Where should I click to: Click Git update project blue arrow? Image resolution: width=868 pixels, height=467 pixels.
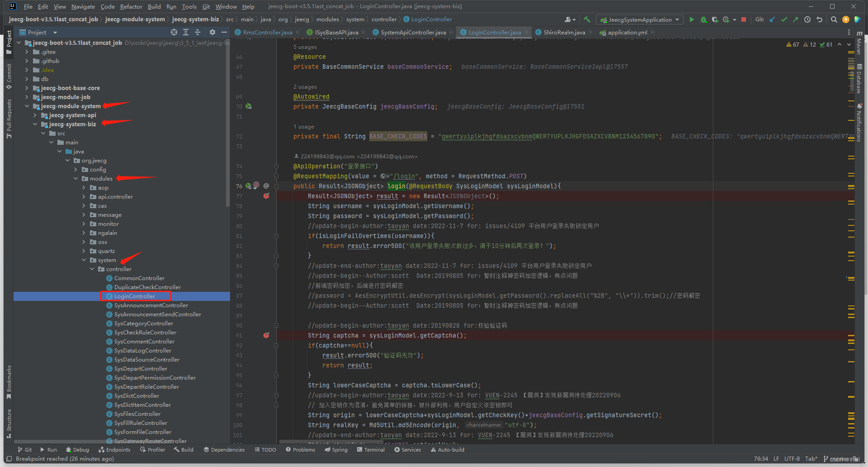point(772,19)
